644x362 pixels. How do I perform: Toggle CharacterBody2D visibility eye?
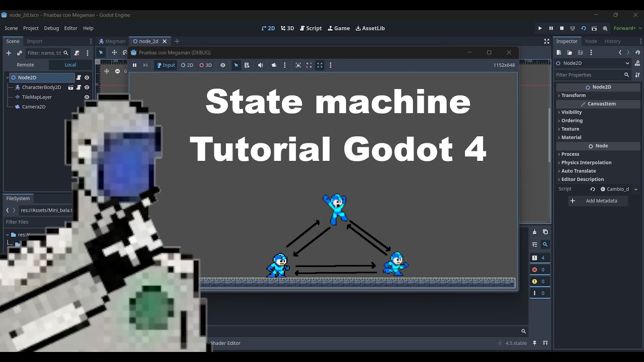click(87, 87)
